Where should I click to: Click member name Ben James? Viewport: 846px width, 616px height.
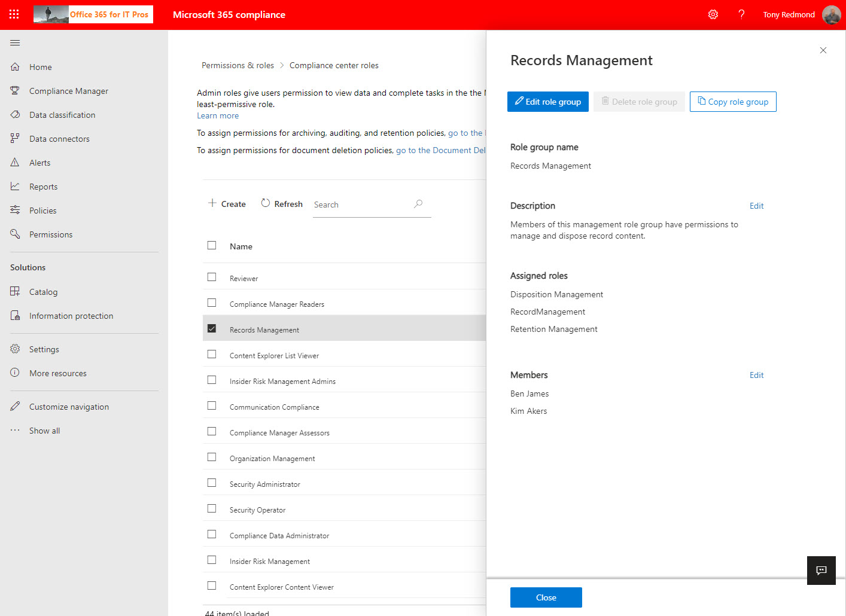click(529, 394)
